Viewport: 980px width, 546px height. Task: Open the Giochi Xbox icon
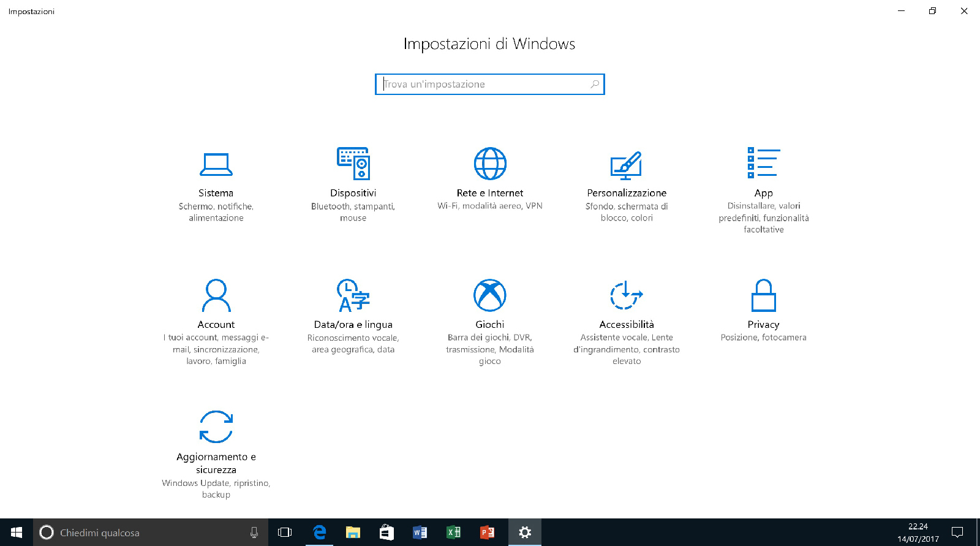(490, 295)
